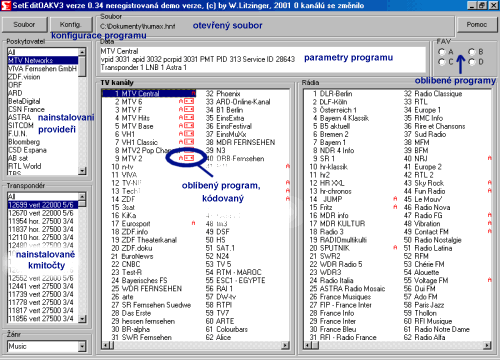Select Bloomberg provider
The width and height of the screenshot is (500, 360).
43,142
